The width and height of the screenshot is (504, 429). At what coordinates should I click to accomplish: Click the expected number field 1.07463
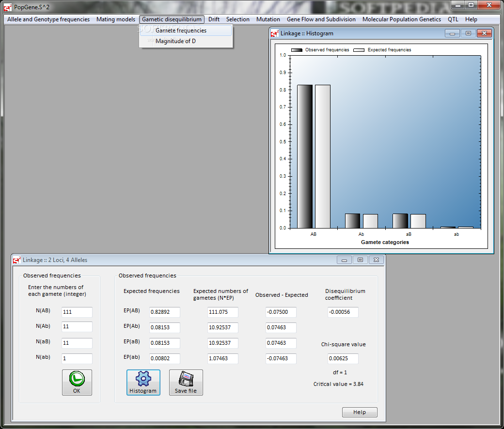point(223,358)
